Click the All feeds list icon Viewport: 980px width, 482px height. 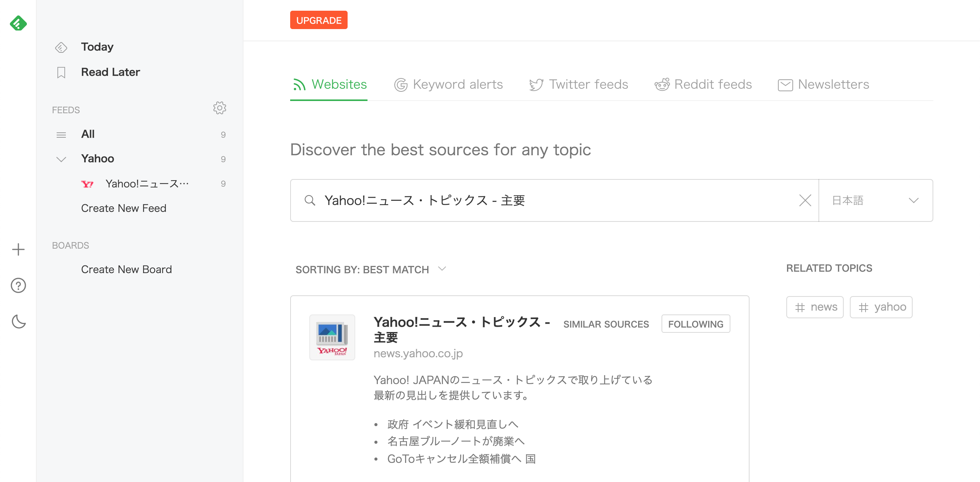pyautogui.click(x=61, y=135)
